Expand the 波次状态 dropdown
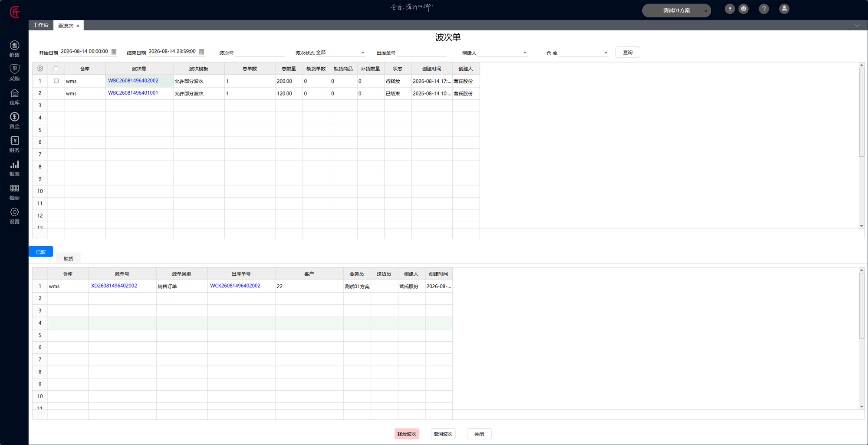The image size is (868, 445). [x=363, y=53]
